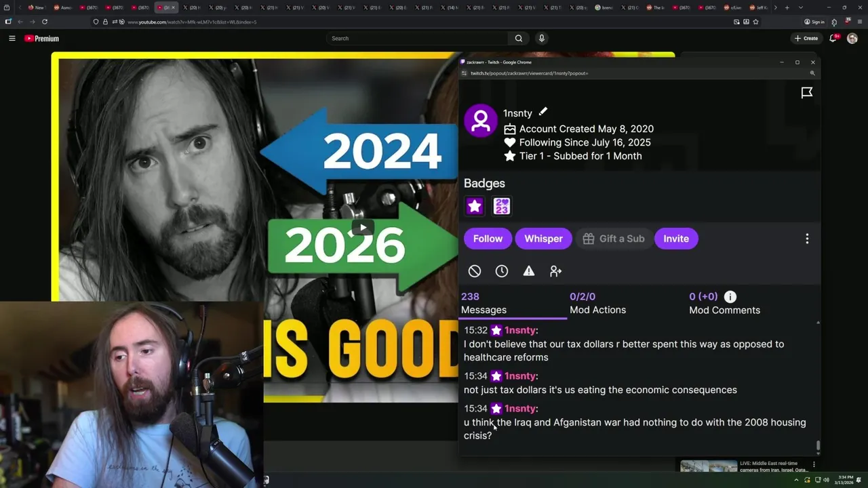Play the video via the center play button

click(x=363, y=228)
